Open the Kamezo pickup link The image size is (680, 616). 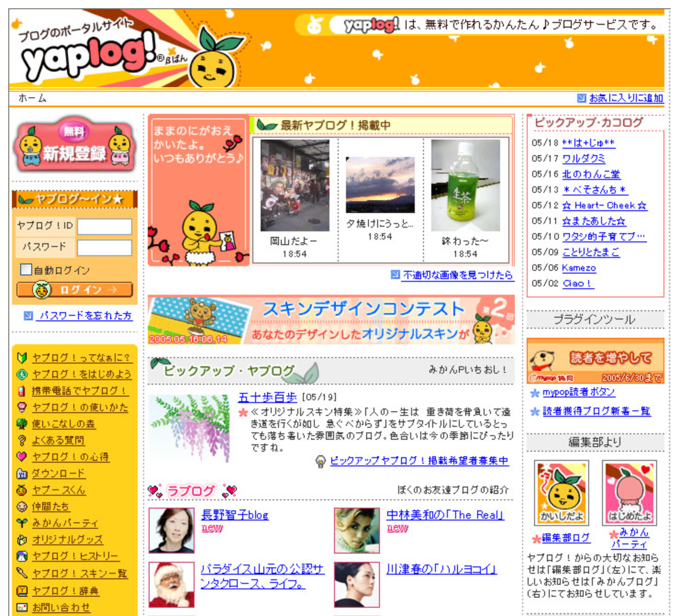(x=579, y=268)
